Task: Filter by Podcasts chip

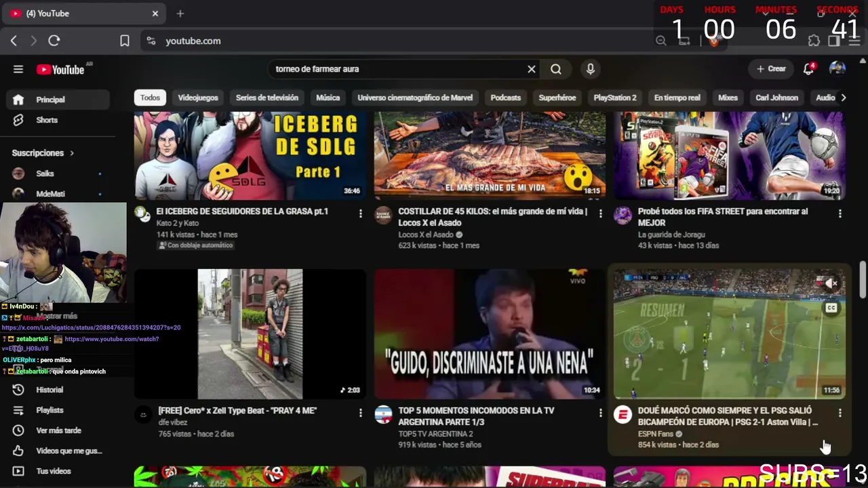Action: pyautogui.click(x=506, y=98)
